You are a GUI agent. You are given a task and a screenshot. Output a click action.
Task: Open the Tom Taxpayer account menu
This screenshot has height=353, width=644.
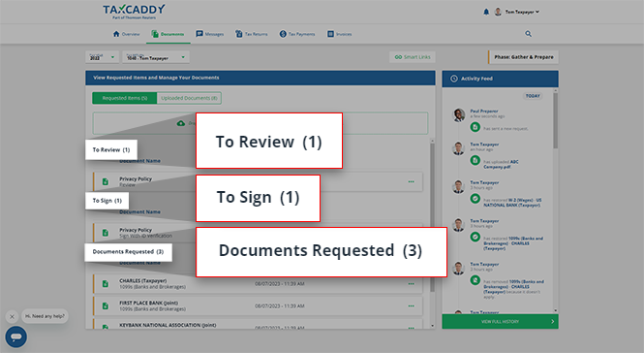click(x=517, y=12)
